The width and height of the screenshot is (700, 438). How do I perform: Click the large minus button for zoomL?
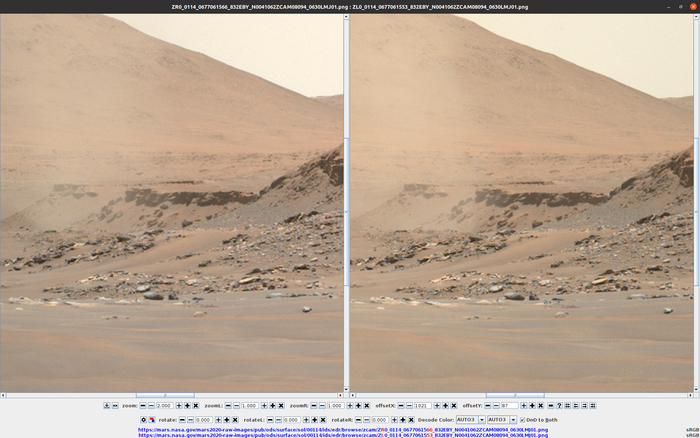pyautogui.click(x=228, y=406)
